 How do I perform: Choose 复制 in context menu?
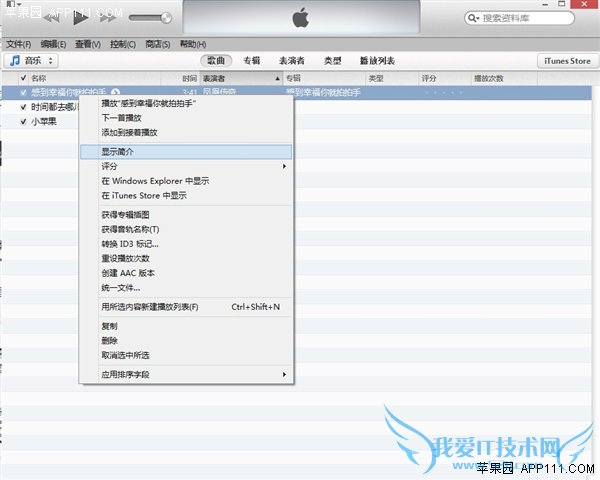click(x=186, y=326)
